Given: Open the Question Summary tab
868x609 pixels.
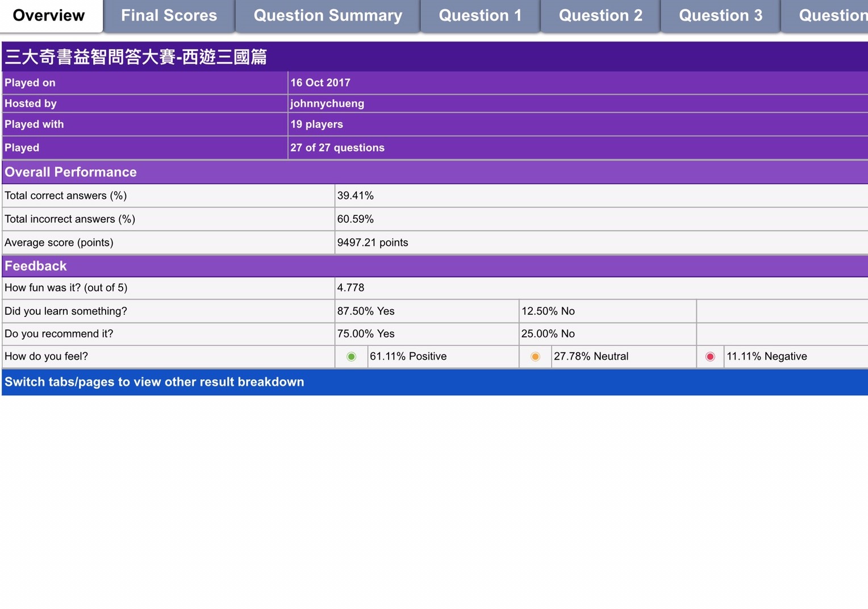Looking at the screenshot, I should coord(328,15).
